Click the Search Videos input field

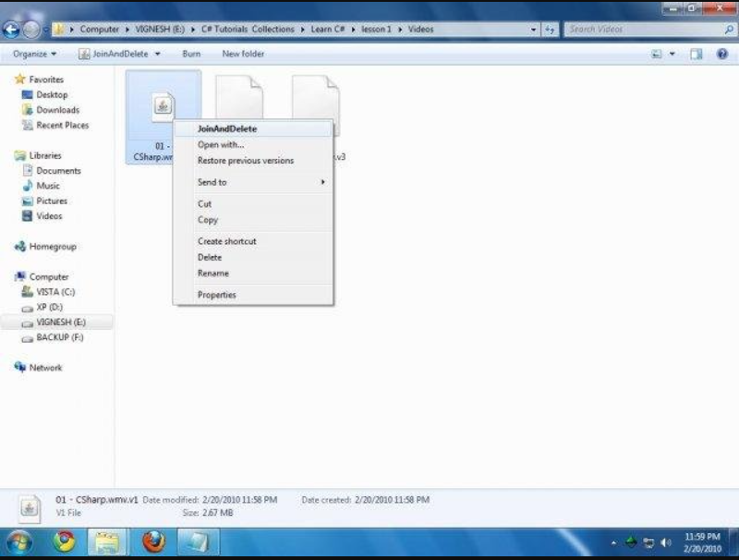point(642,30)
